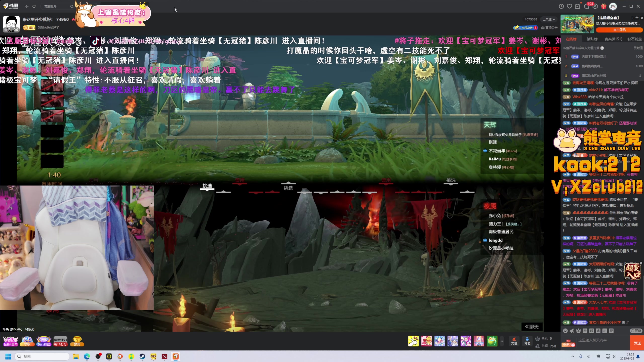Open the hexagon settings icon
Viewport: 644px width, 362px height.
click(x=595, y=7)
